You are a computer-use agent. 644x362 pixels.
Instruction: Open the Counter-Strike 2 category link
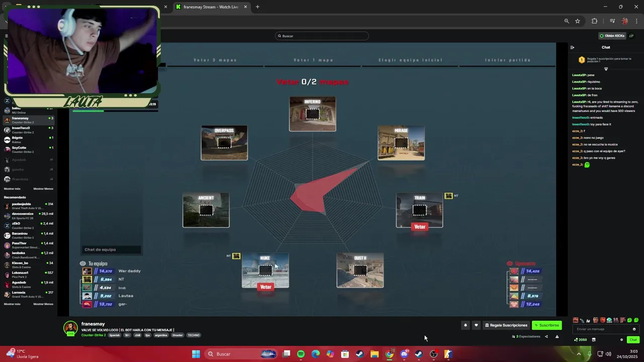pyautogui.click(x=94, y=335)
